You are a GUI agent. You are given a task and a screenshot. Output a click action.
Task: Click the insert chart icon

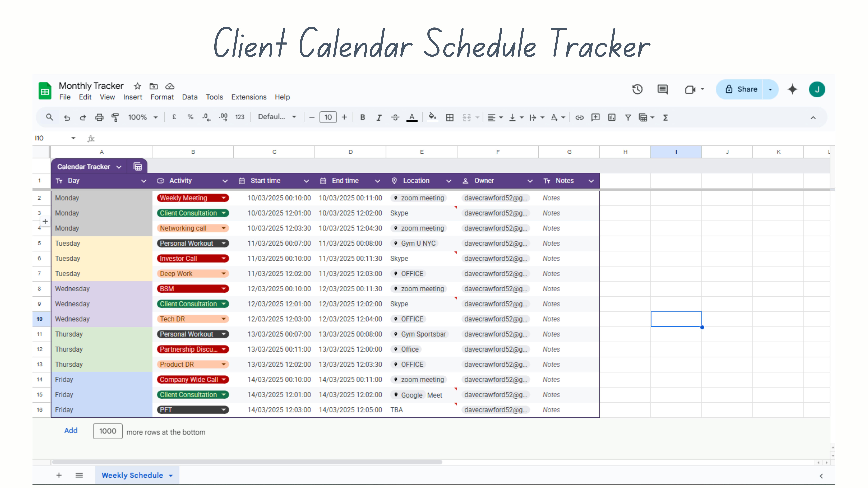click(x=612, y=117)
